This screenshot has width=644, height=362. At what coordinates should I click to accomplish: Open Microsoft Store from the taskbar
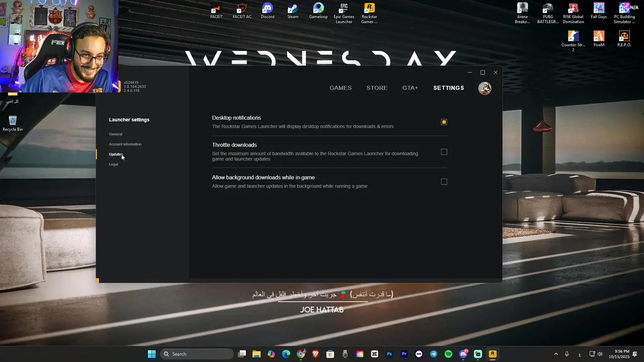330,354
